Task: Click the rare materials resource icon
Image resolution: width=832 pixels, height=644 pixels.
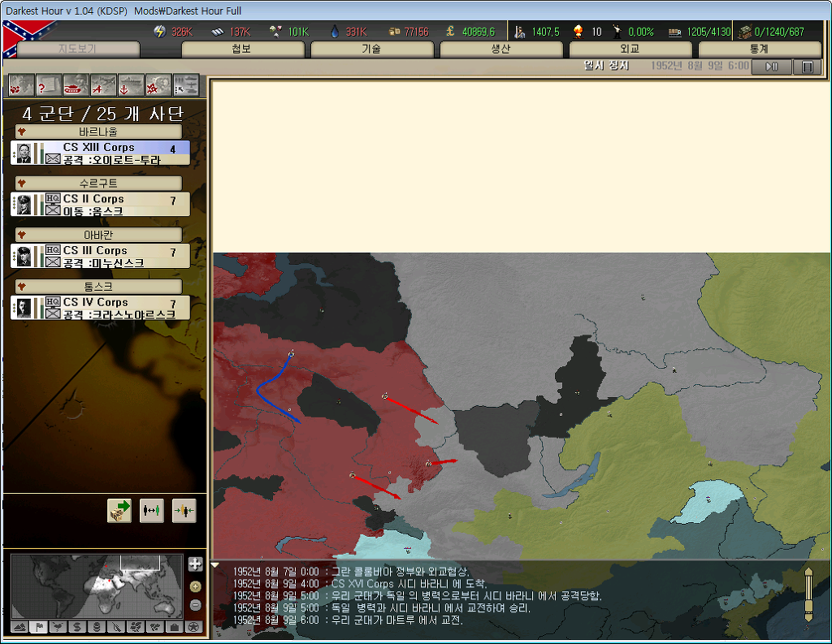Action: coord(276,32)
